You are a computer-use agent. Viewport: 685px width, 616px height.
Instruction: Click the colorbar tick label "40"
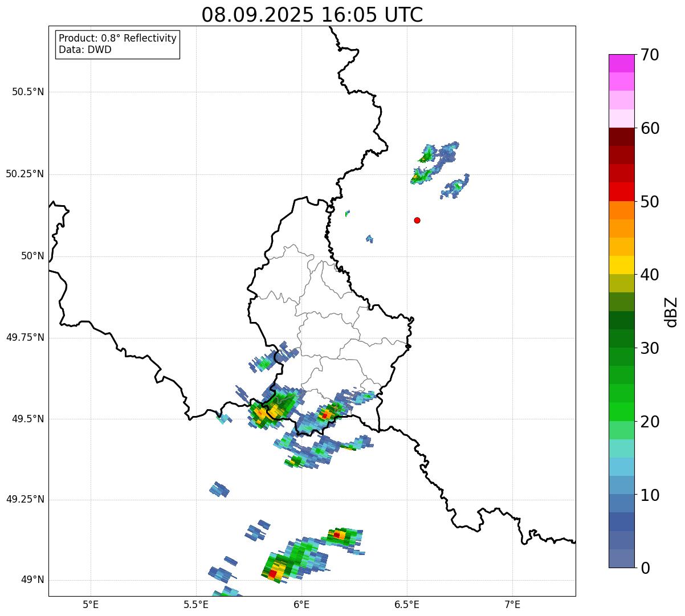[x=650, y=275]
